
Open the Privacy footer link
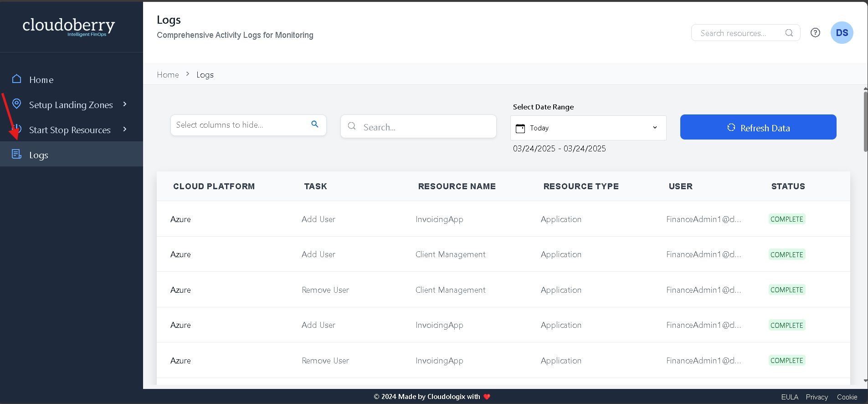(x=817, y=397)
